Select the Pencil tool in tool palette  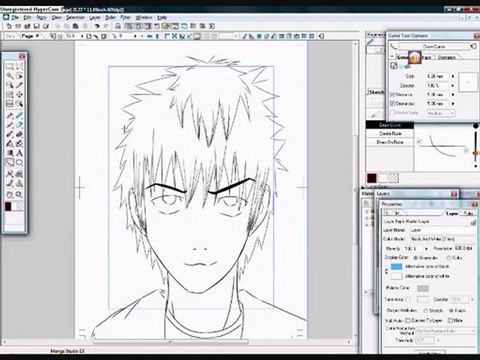(x=10, y=125)
